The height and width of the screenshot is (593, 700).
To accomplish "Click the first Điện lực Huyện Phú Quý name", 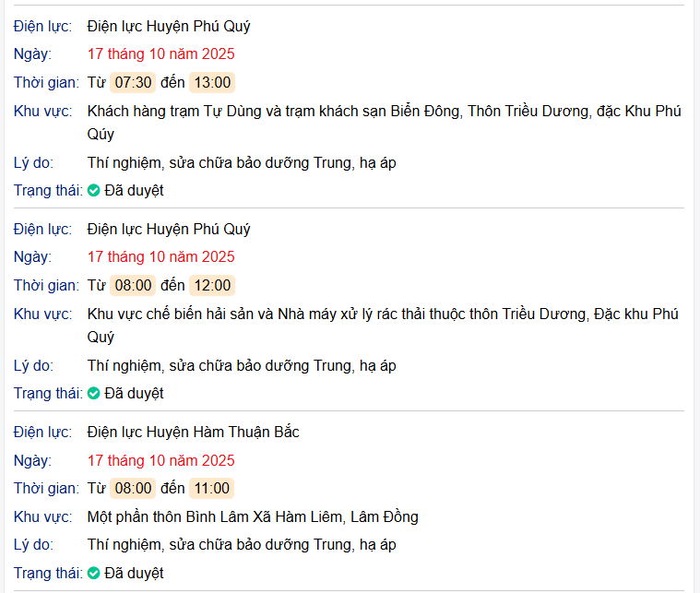I will 169,26.
